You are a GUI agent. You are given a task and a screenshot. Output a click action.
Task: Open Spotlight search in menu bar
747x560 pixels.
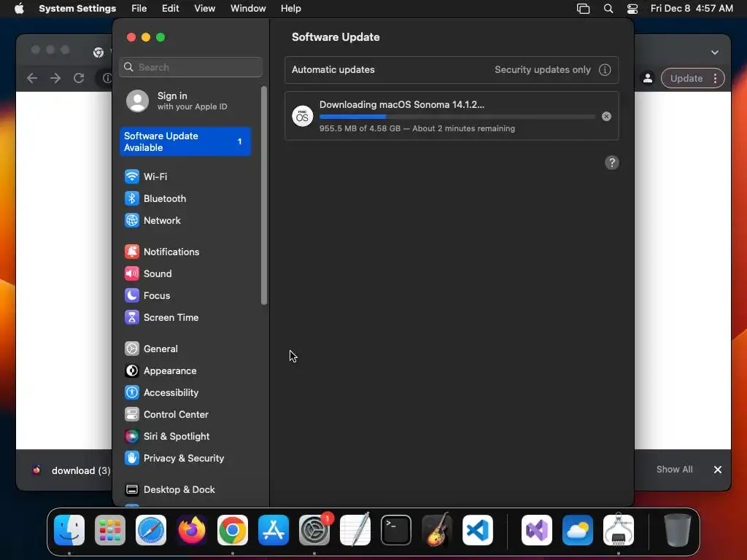point(608,9)
